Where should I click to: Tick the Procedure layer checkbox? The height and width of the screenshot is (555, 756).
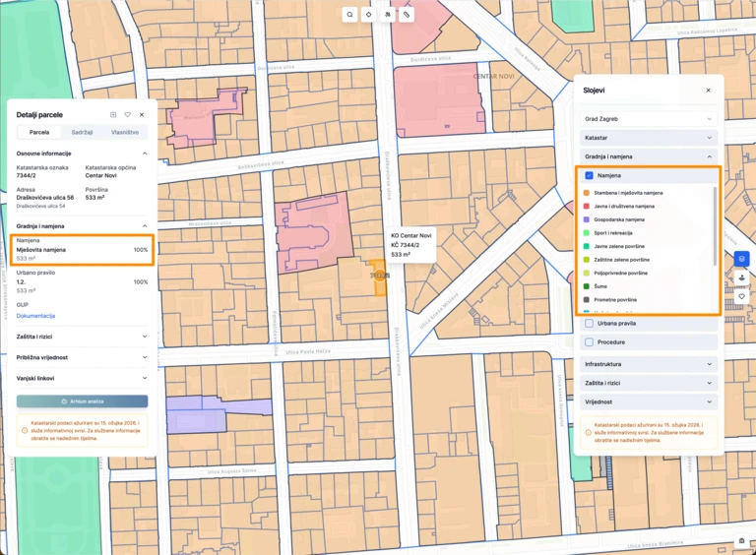[589, 342]
